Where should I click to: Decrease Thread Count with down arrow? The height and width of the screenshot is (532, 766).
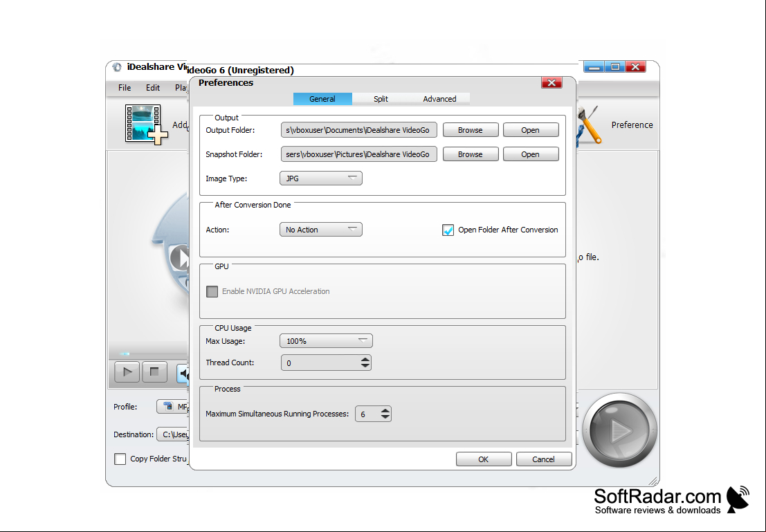365,366
